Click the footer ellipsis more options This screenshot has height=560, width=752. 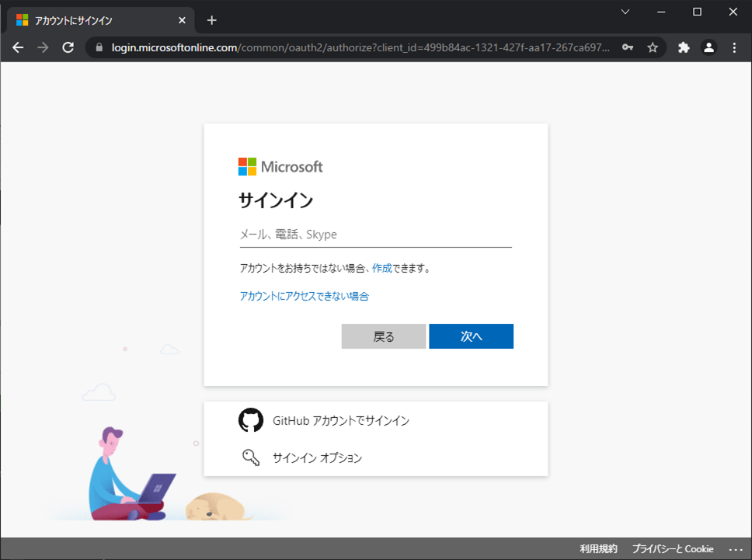[736, 550]
